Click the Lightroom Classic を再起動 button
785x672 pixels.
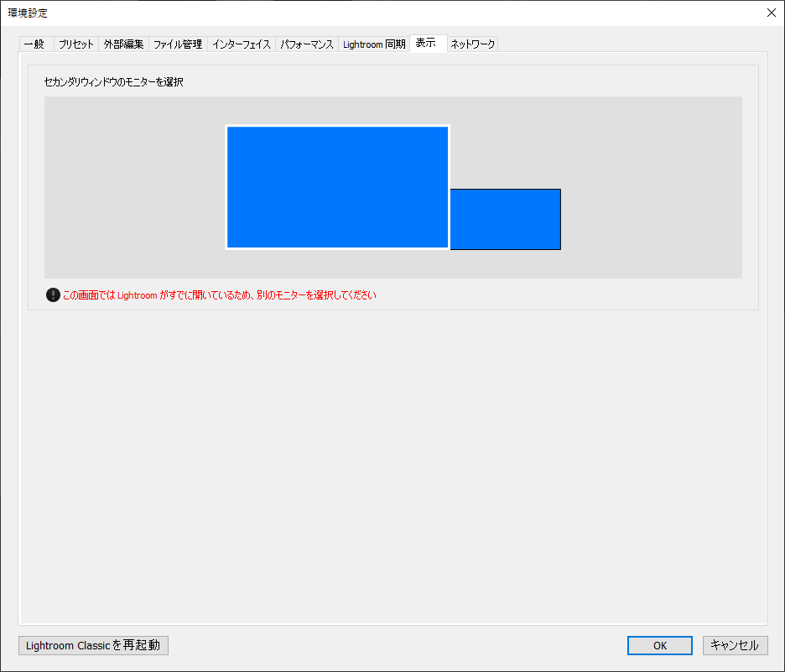coord(94,645)
